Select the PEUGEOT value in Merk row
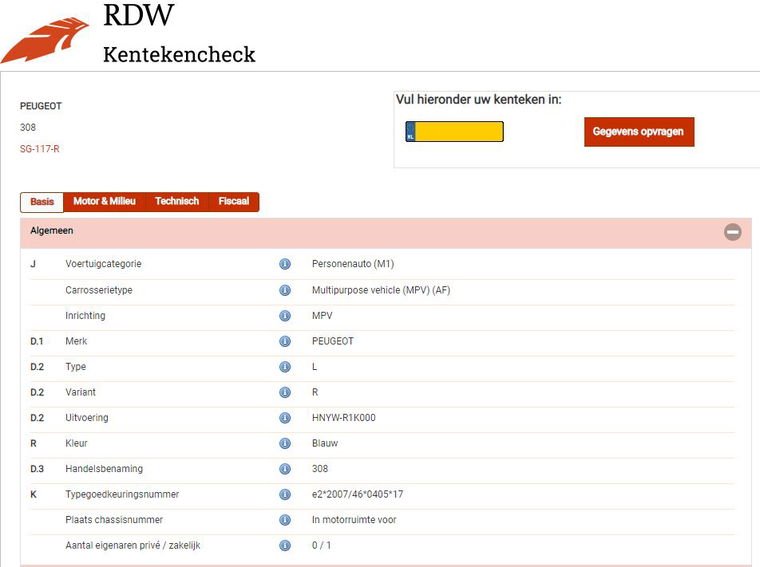 332,341
